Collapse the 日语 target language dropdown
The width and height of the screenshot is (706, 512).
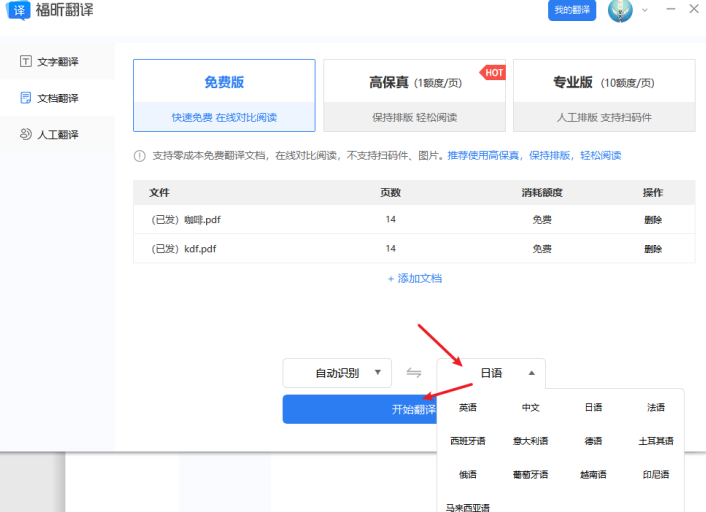coord(491,373)
